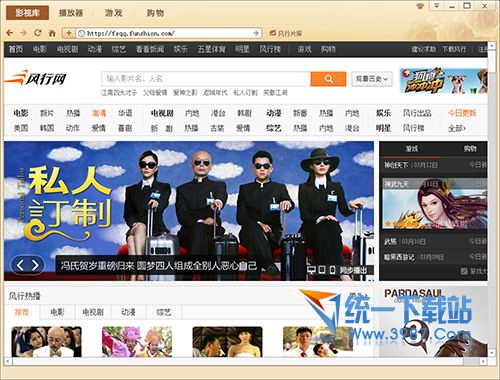
Task: Select the 电视剧 tab under 风行热播
Action: [93, 312]
